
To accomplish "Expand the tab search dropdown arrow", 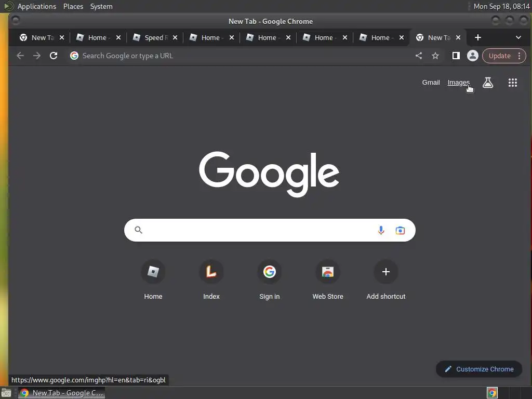I will click(x=518, y=37).
